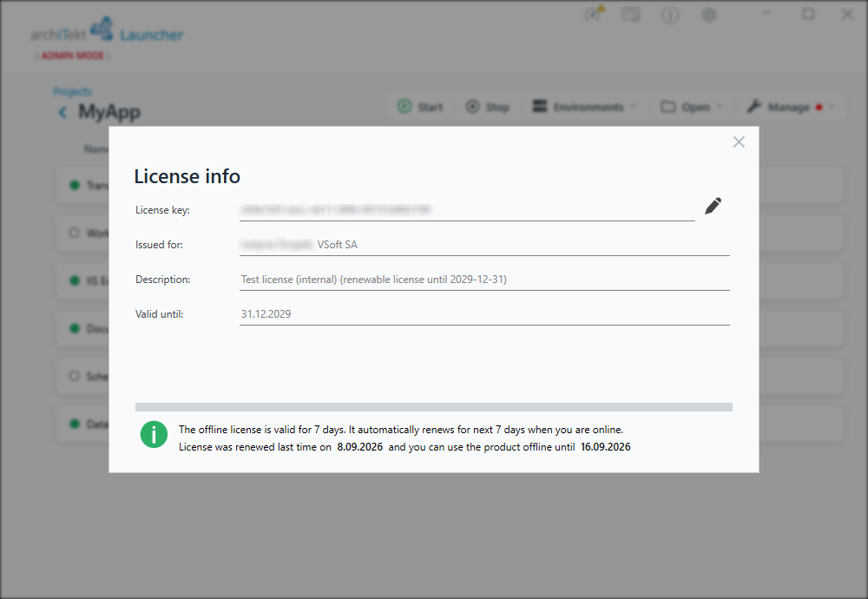Expand the Open dropdown in the toolbar
This screenshot has height=599, width=868.
coord(692,107)
